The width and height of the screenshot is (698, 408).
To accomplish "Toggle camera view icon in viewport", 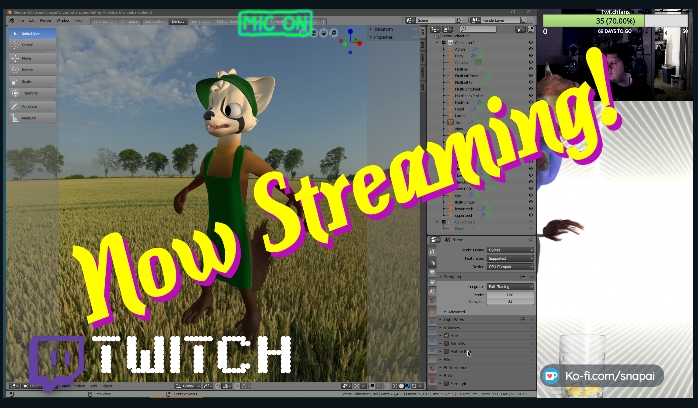I will click(x=314, y=33).
